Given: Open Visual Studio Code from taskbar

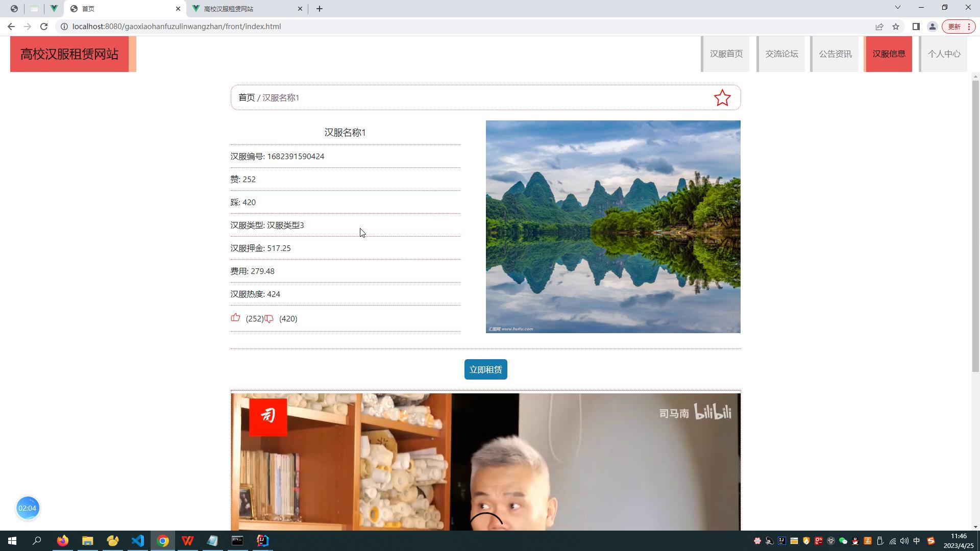Looking at the screenshot, I should [x=138, y=541].
